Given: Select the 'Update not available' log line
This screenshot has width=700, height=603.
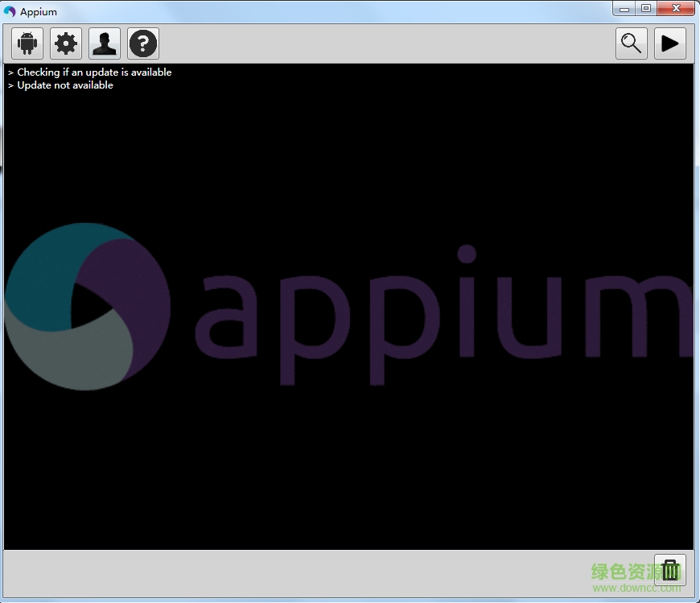Looking at the screenshot, I should (64, 85).
